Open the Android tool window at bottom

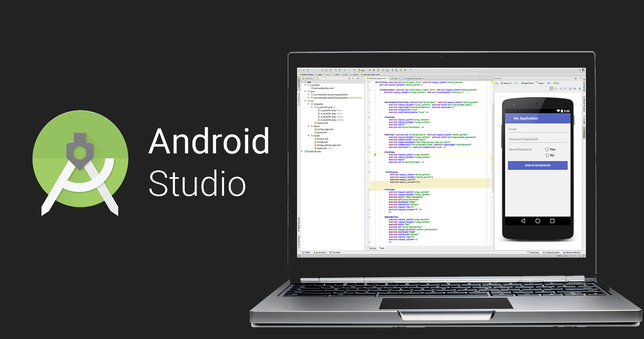pyautogui.click(x=319, y=253)
